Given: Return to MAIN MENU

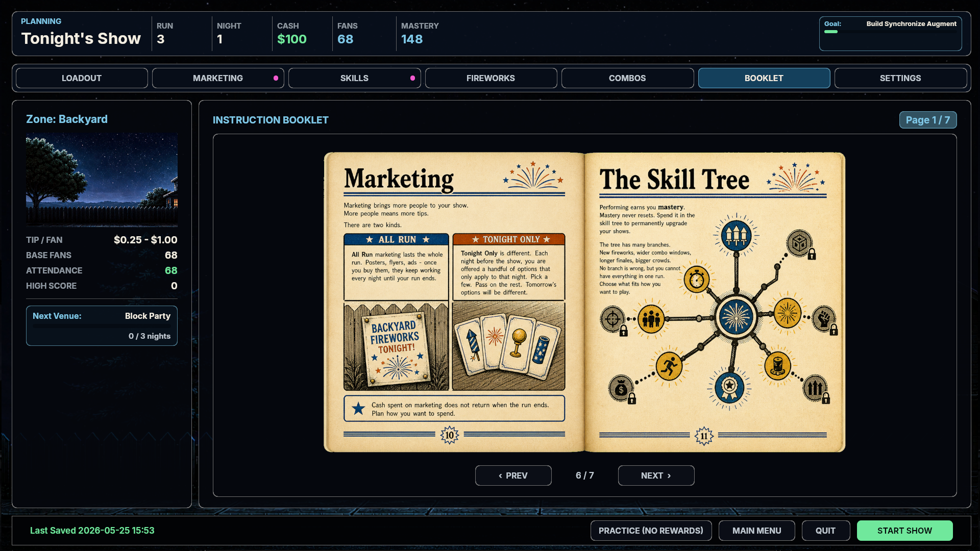Looking at the screenshot, I should click(756, 531).
